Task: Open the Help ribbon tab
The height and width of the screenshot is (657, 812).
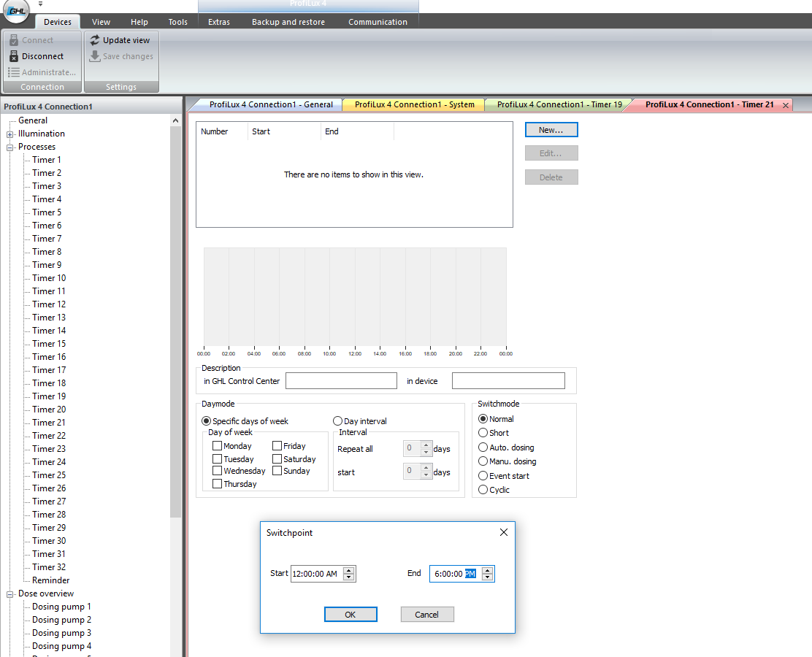Action: coord(139,22)
